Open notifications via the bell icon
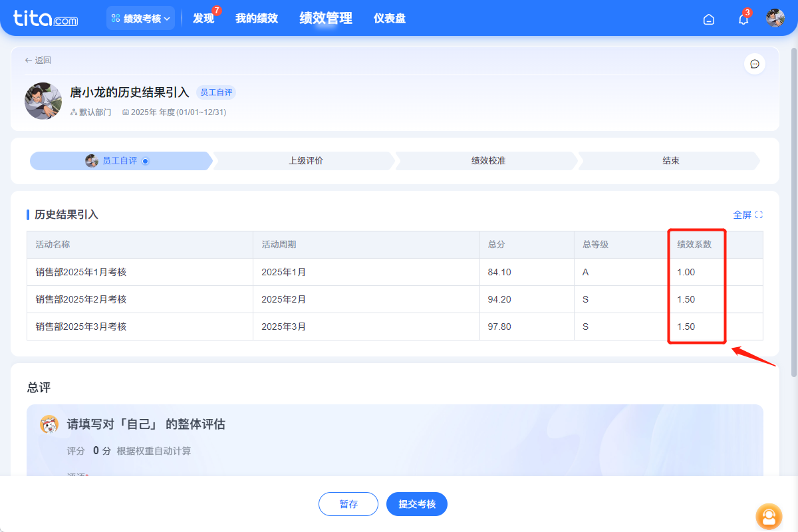 coord(742,19)
